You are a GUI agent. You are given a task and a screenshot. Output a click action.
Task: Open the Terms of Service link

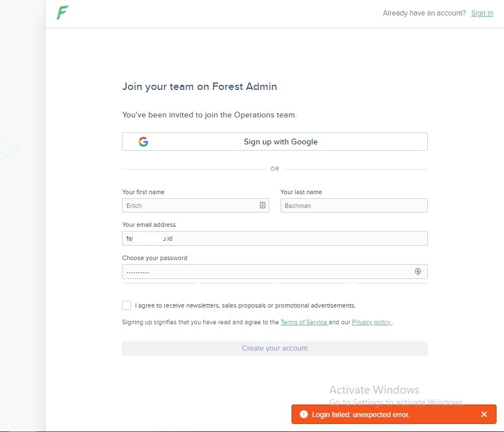point(304,323)
